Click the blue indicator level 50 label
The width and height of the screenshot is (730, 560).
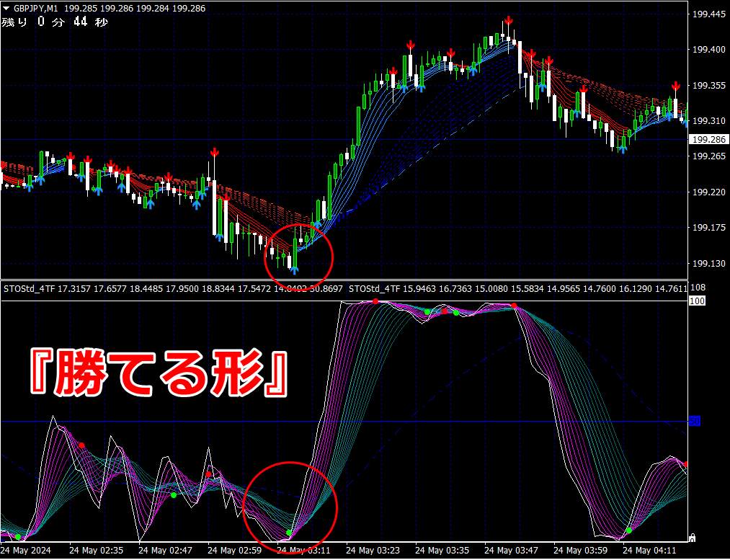(695, 422)
